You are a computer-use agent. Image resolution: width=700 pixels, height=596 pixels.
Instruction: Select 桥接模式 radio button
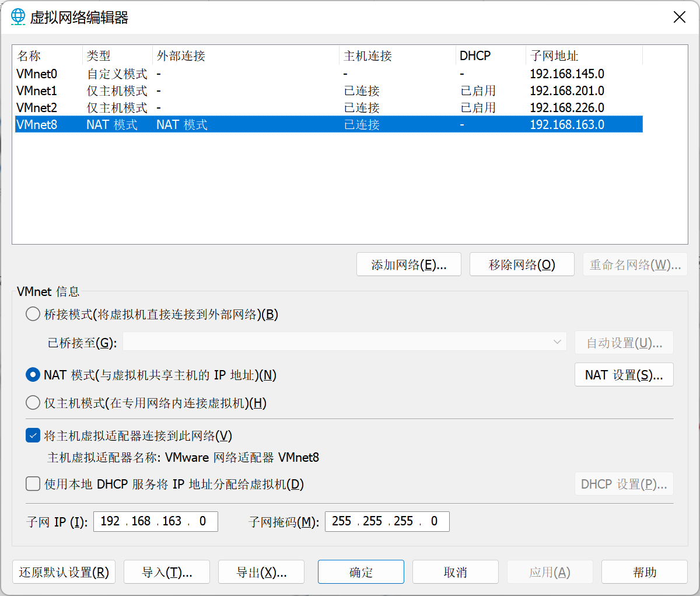[x=33, y=314]
